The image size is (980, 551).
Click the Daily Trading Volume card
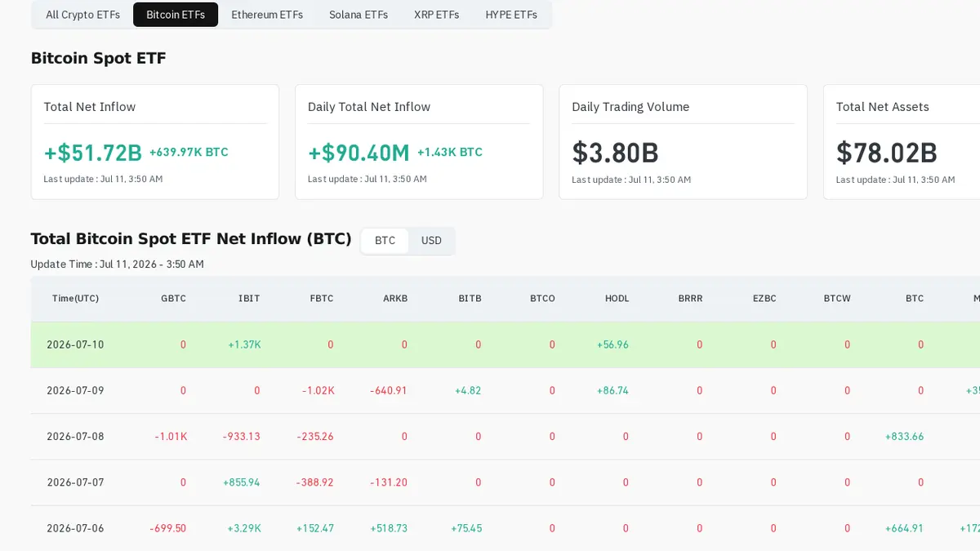[x=683, y=142]
